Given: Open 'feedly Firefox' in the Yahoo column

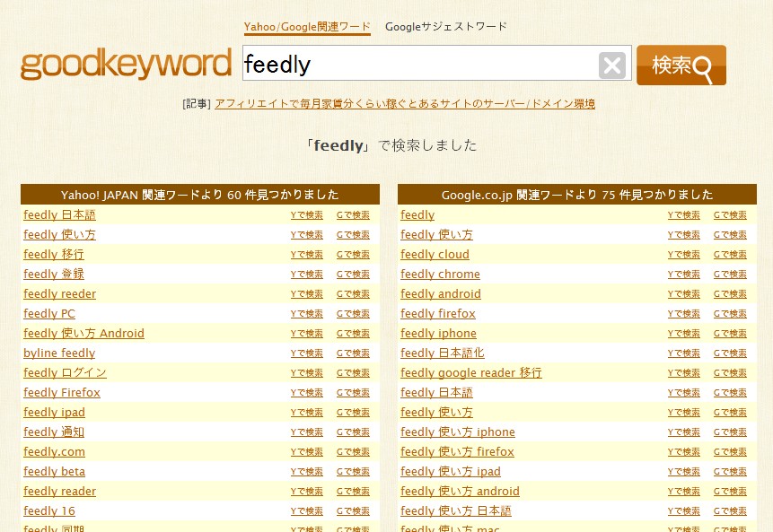Looking at the screenshot, I should pos(62,392).
